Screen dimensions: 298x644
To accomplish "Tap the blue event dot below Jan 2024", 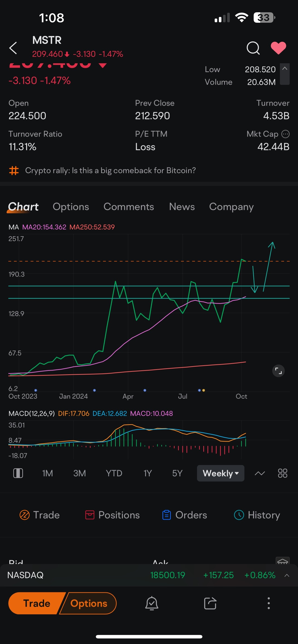I will [94, 390].
